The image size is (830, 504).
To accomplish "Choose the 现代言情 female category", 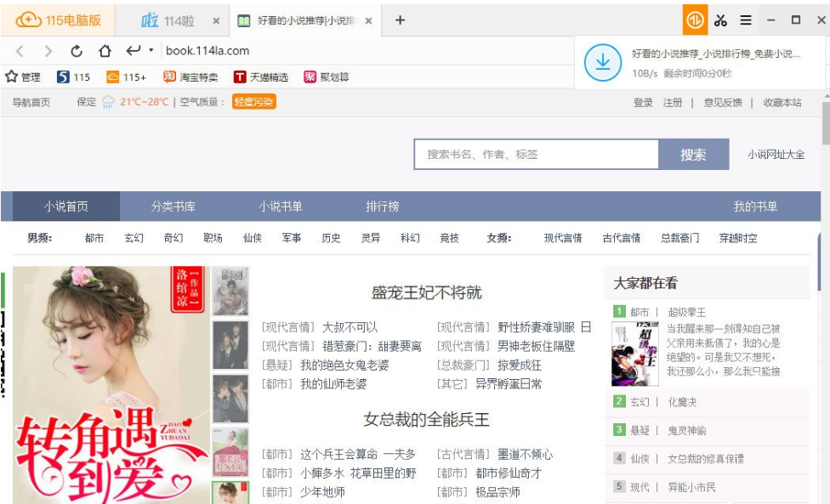I will 563,238.
